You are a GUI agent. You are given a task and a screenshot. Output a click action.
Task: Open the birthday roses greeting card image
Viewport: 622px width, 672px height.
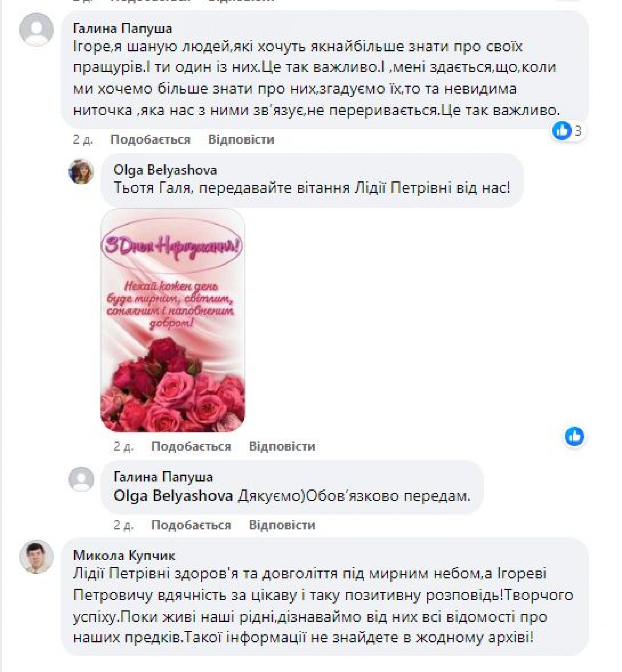tap(173, 320)
